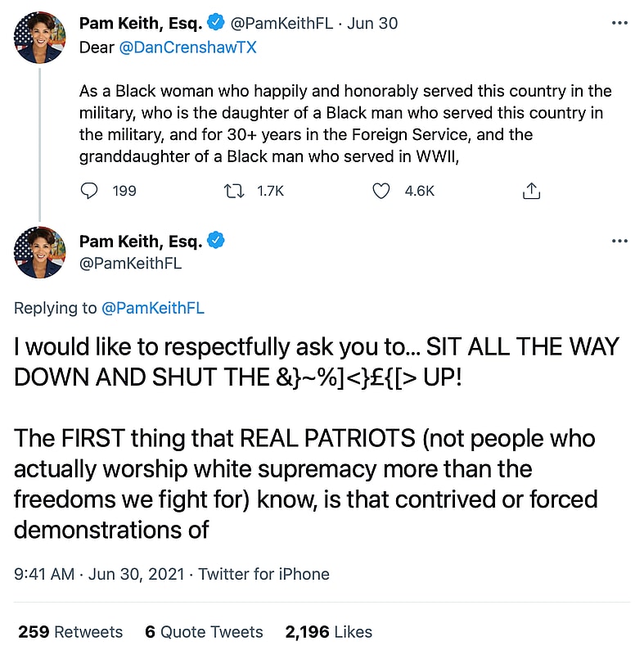Viewport: 644px width, 655px height.
Task: View the 6 Quote Tweets list
Action: point(204,632)
